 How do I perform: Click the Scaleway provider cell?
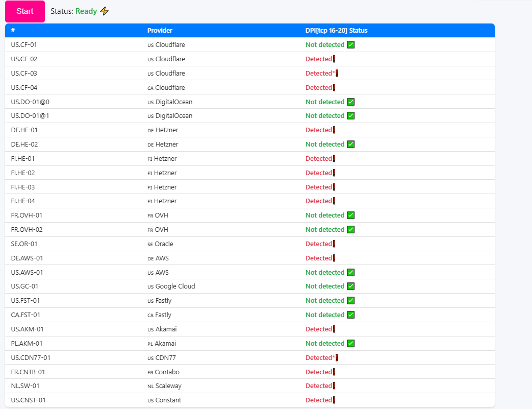[x=165, y=386]
